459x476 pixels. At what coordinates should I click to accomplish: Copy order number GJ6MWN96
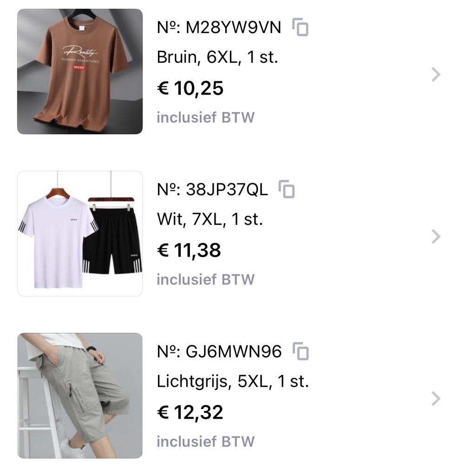pos(300,351)
